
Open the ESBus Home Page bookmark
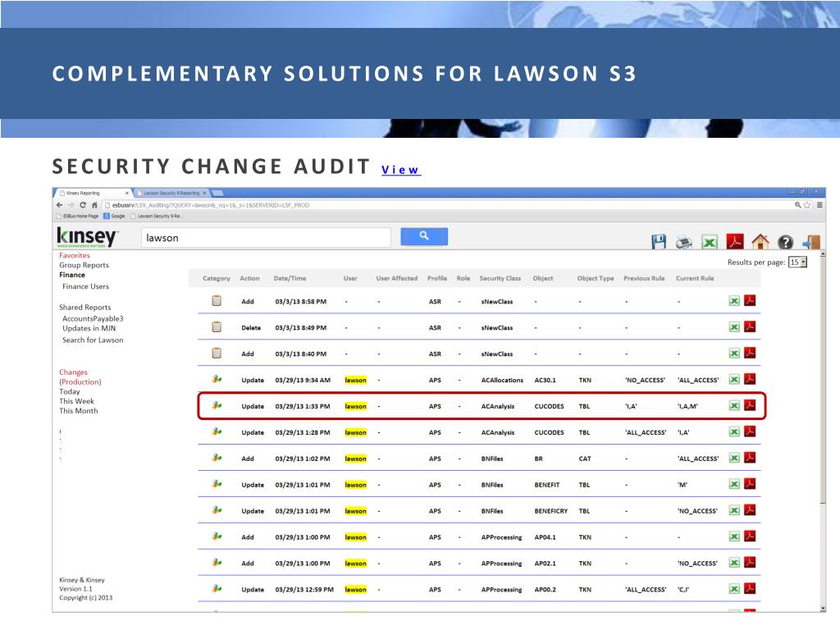coord(77,217)
